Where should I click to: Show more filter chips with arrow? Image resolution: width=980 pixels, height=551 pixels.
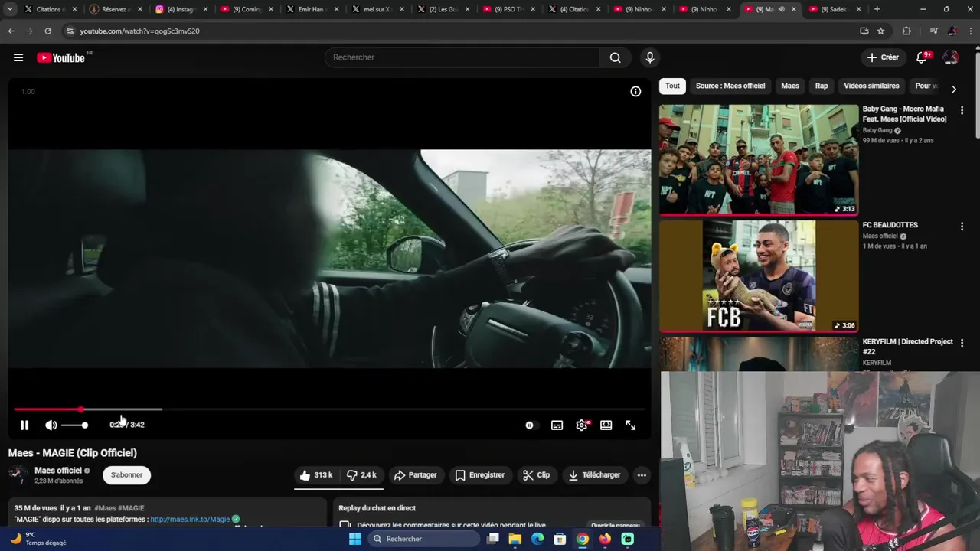953,89
